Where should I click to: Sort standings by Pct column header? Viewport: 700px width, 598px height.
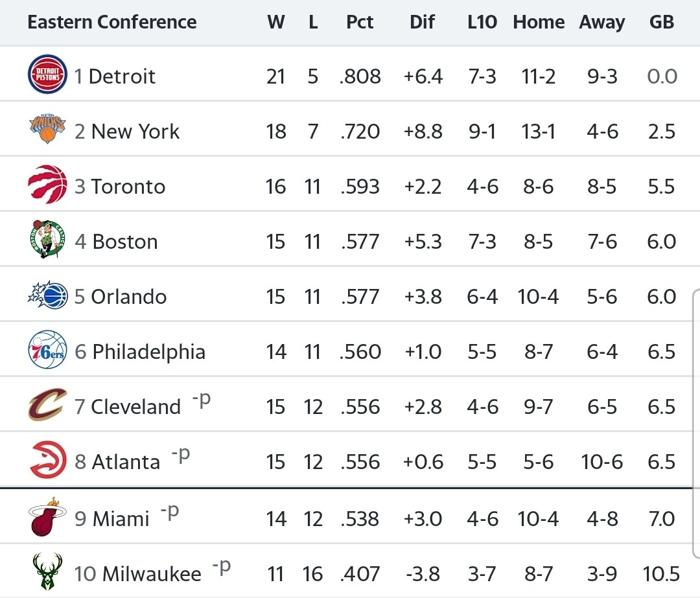click(x=360, y=22)
